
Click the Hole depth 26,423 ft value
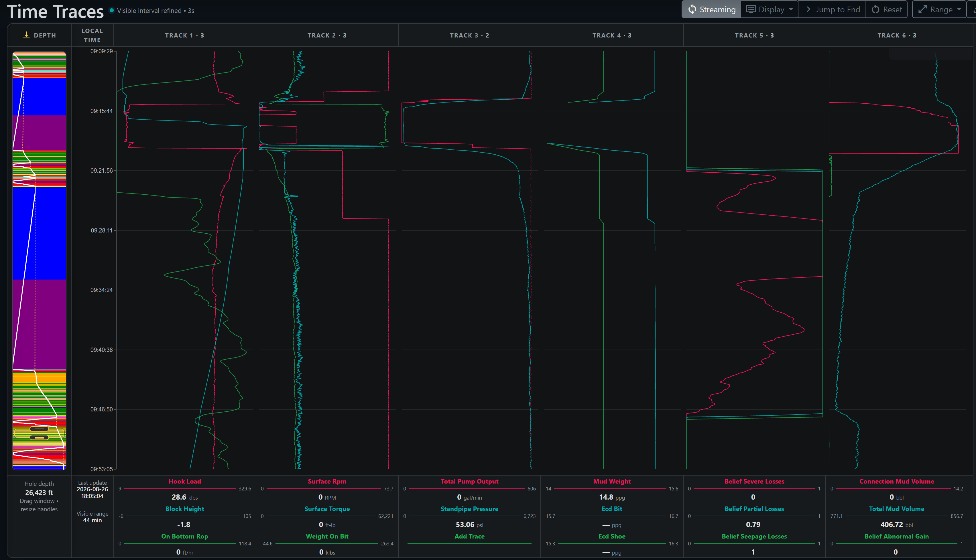(x=39, y=492)
